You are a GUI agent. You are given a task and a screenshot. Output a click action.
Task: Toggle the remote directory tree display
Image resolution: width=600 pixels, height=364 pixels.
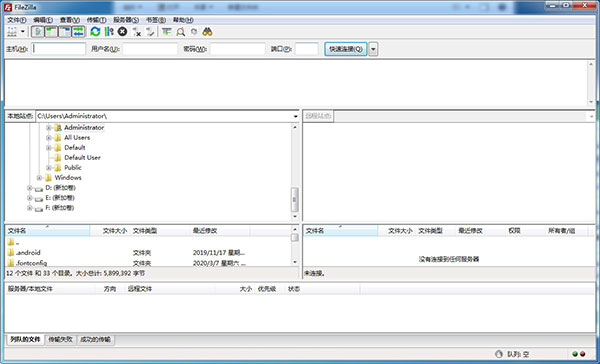(x=65, y=32)
